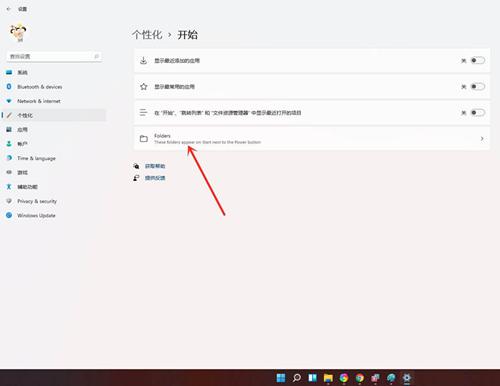Open the Task view icon on taskbar
Screen dimensions: 500x386
[x=312, y=378]
